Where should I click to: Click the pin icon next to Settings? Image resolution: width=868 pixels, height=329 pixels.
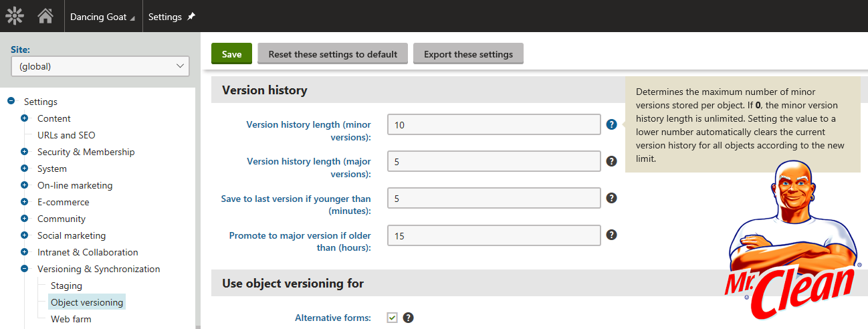[191, 17]
